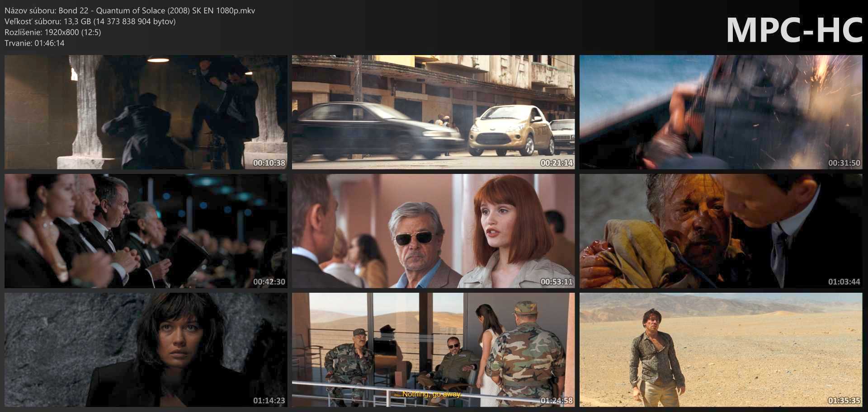Click the file name text line
Screen dimensions: 868x412
coord(130,10)
